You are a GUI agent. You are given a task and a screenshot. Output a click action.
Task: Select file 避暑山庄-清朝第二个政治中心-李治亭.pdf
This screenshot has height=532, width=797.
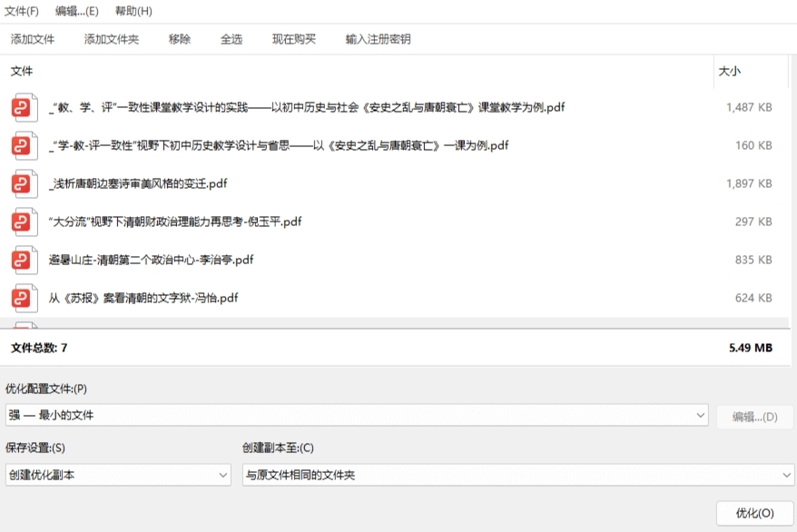click(151, 260)
